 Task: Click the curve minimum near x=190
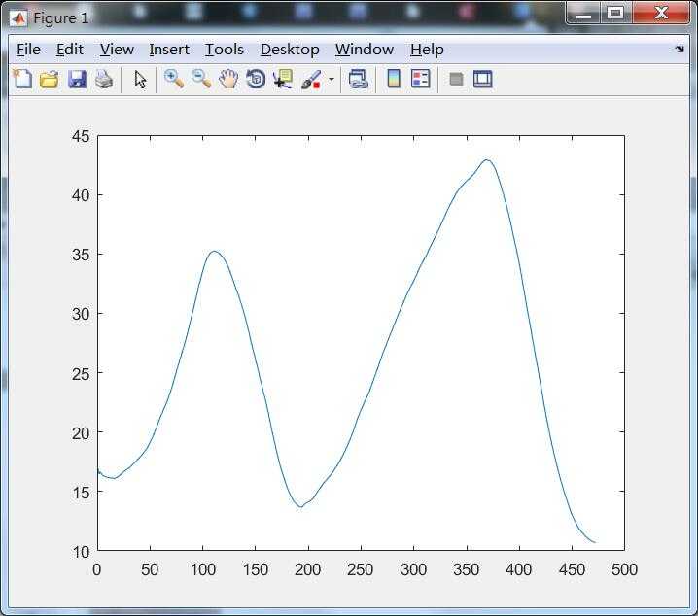pyautogui.click(x=301, y=506)
